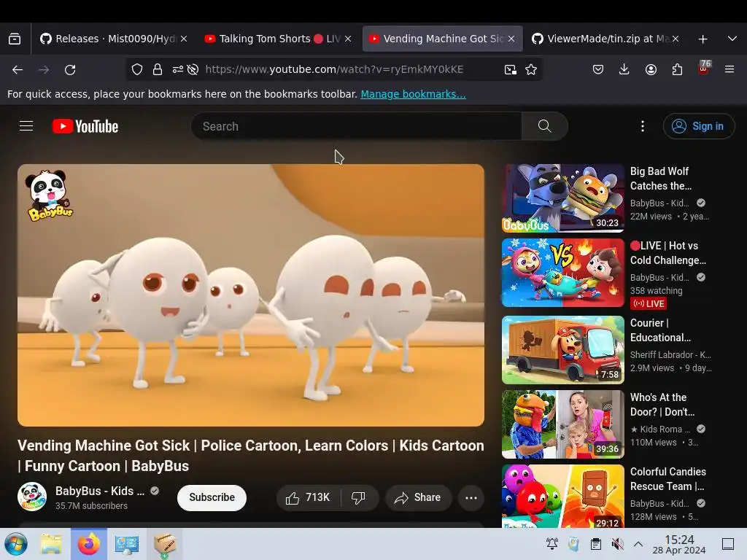
Task: Unmute the system volume tray icon
Action: click(617, 544)
